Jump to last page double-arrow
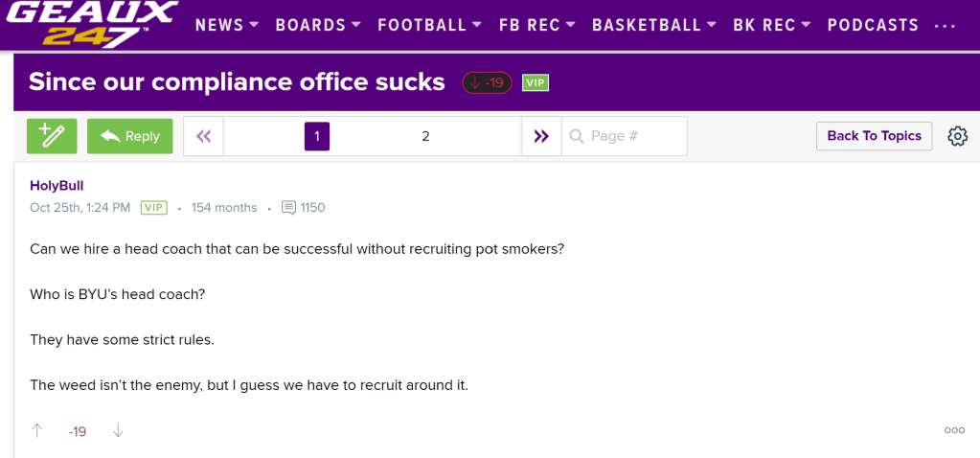Image resolution: width=980 pixels, height=458 pixels. (x=541, y=136)
